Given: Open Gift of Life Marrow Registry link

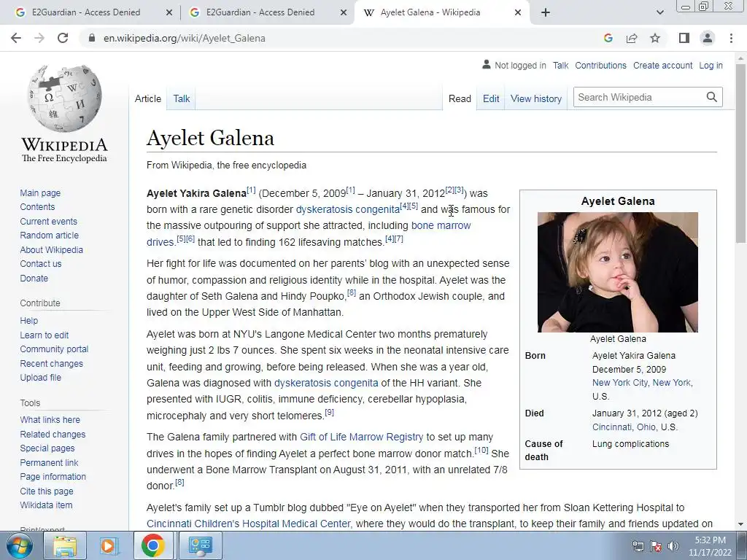Looking at the screenshot, I should point(361,437).
